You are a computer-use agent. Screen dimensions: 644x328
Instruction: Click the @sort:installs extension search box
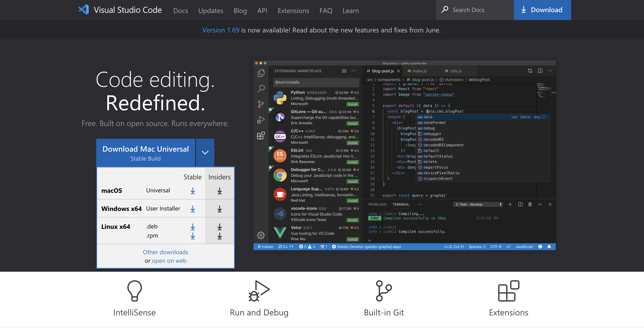coord(316,82)
